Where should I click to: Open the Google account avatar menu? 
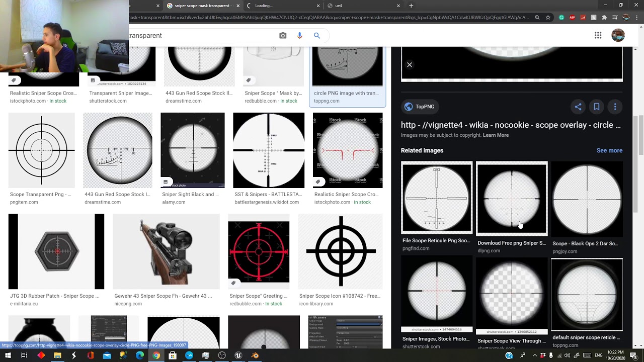coord(618,35)
